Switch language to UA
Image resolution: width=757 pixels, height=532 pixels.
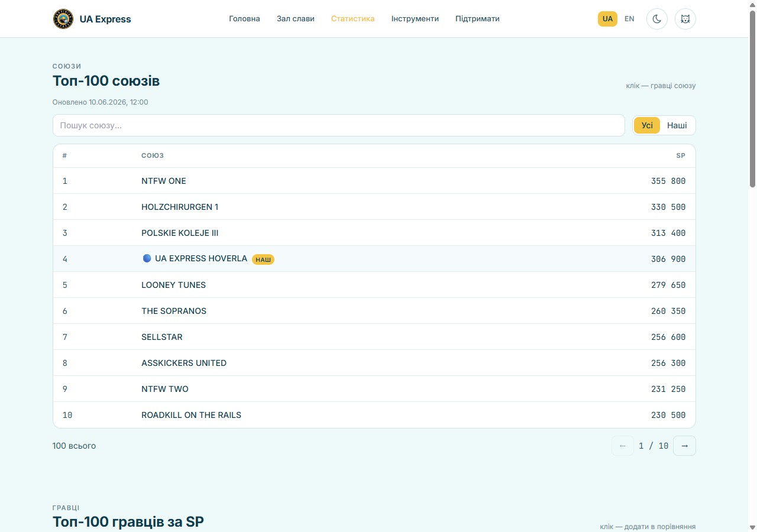pyautogui.click(x=607, y=19)
